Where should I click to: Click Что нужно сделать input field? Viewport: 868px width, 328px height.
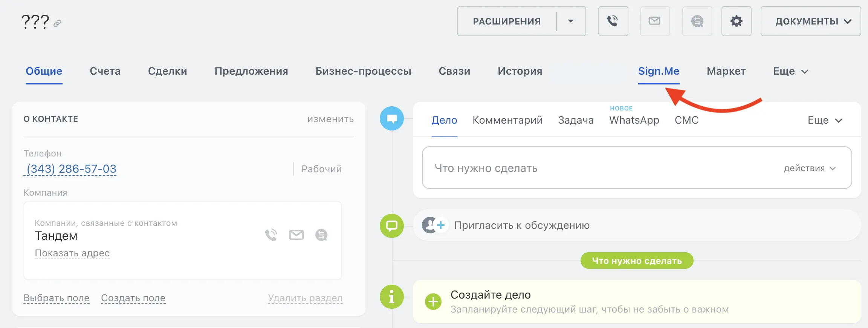(x=637, y=168)
